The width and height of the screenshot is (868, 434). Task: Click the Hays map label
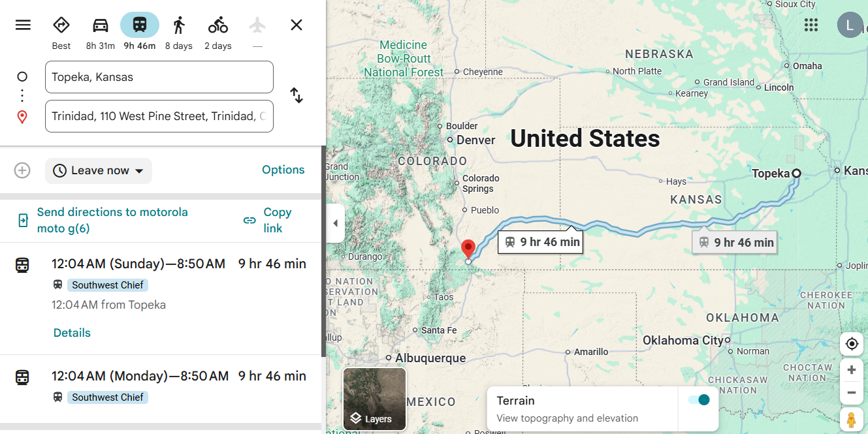pyautogui.click(x=676, y=181)
